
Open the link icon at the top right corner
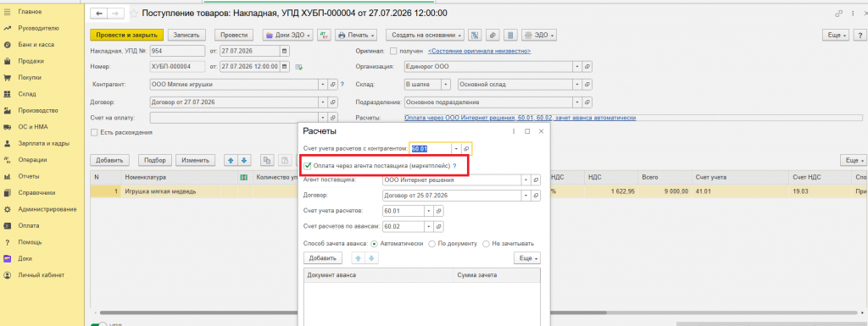pos(837,14)
